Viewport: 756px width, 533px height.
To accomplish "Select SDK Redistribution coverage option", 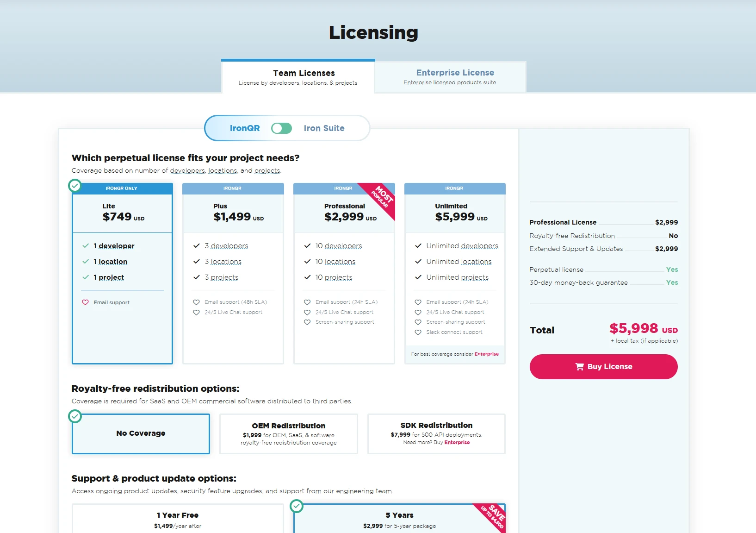I will coord(436,433).
